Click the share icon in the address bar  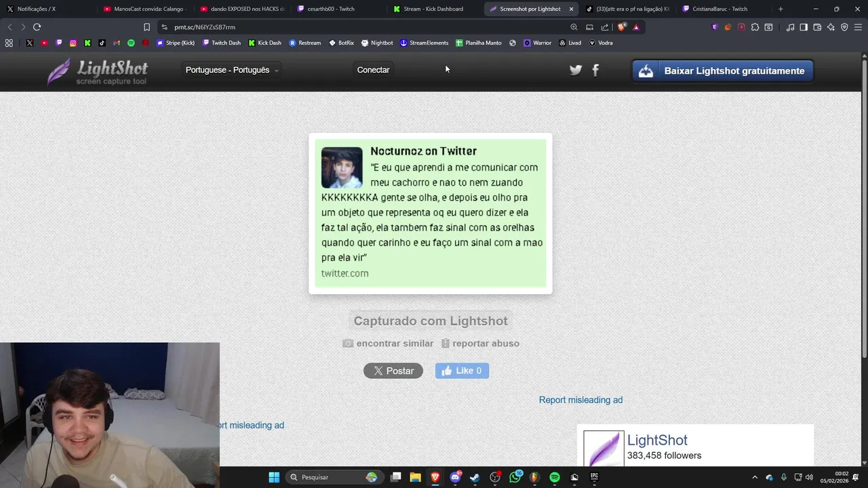coord(605,27)
